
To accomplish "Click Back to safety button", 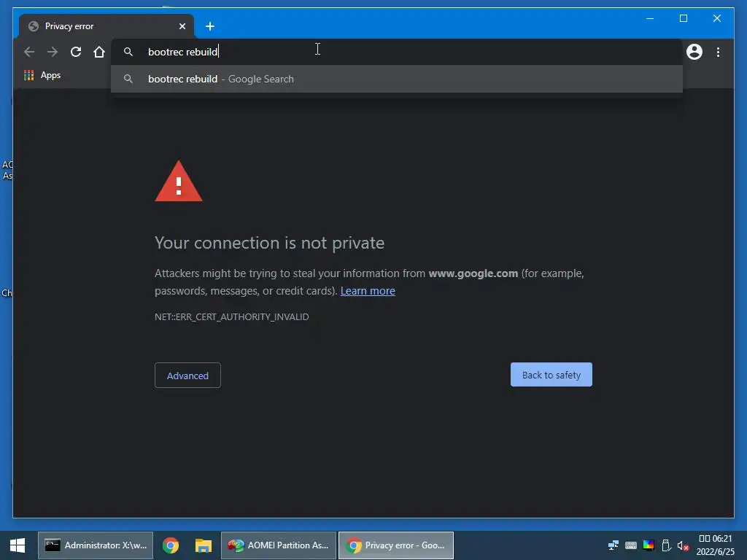I will pyautogui.click(x=551, y=375).
